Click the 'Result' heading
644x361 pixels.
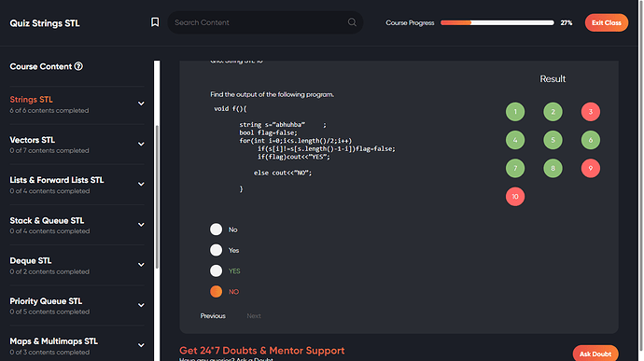[x=553, y=79]
